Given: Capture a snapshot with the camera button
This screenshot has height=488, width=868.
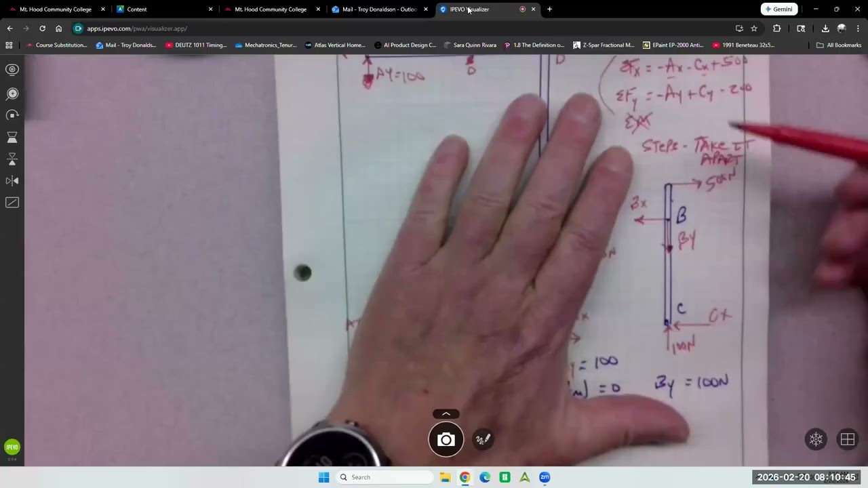Looking at the screenshot, I should [x=446, y=440].
